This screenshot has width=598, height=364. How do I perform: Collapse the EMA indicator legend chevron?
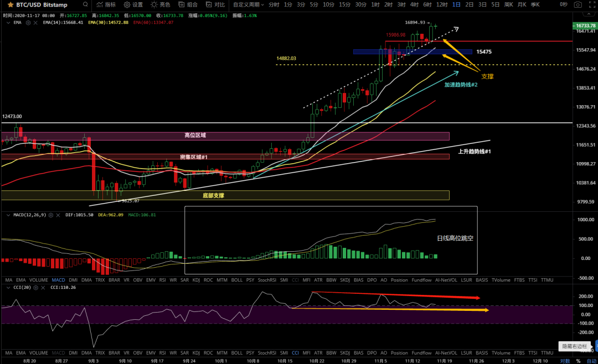8,23
